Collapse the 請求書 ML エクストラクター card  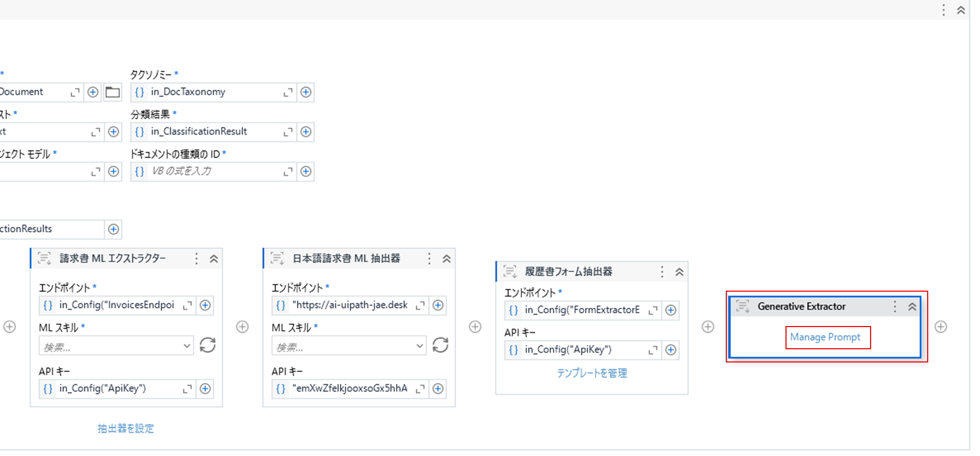click(x=214, y=258)
